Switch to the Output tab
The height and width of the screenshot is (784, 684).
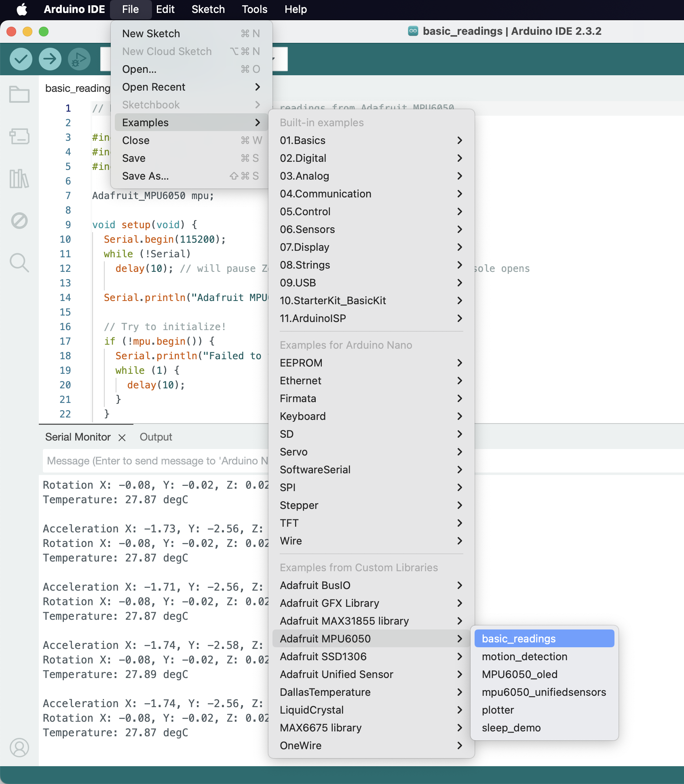point(156,437)
